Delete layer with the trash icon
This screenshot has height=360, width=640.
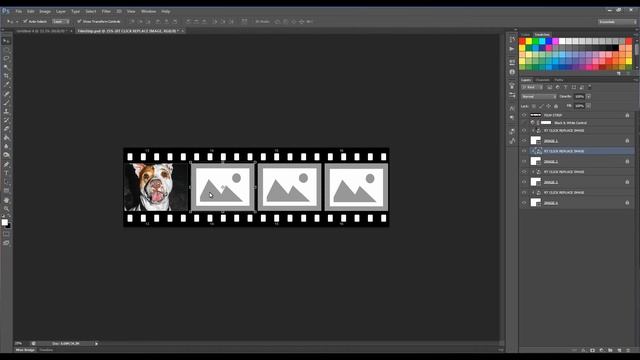pos(628,350)
